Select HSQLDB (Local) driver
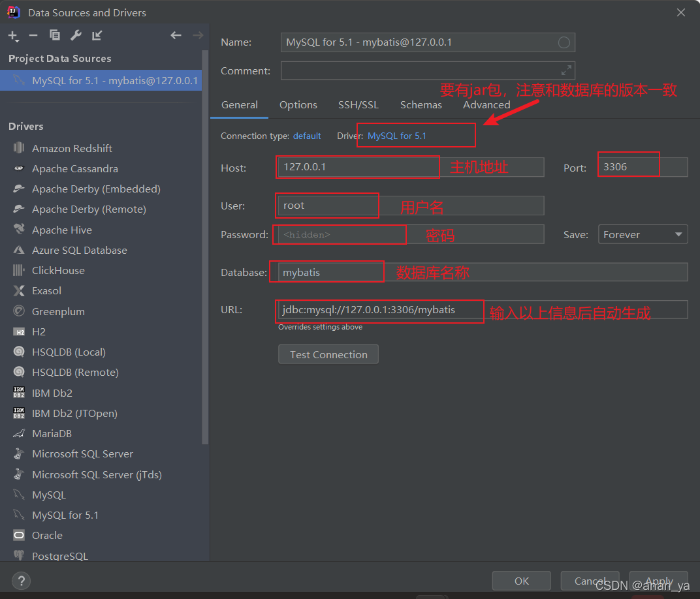Viewport: 700px width, 599px height. click(x=69, y=352)
